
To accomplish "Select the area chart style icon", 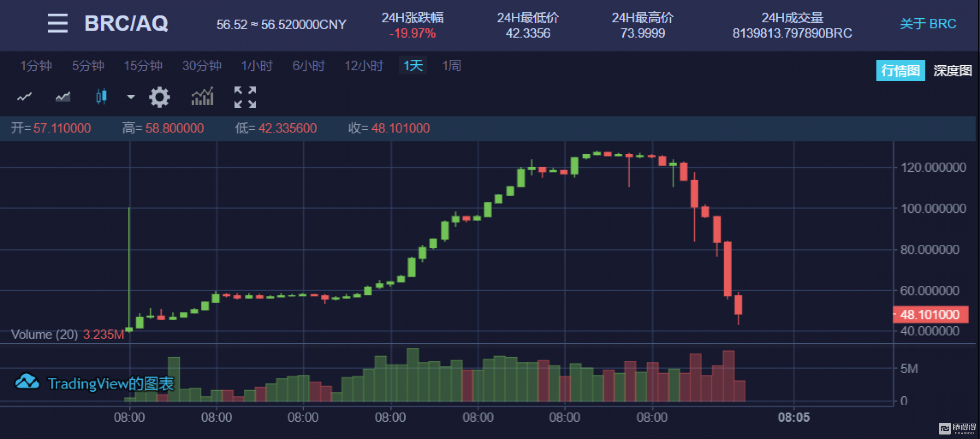I will [63, 97].
